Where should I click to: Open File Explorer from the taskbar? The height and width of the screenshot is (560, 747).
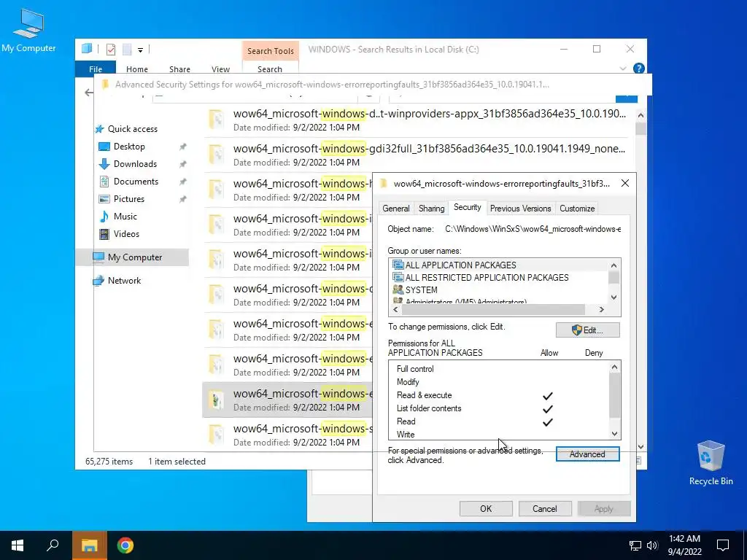(x=89, y=545)
